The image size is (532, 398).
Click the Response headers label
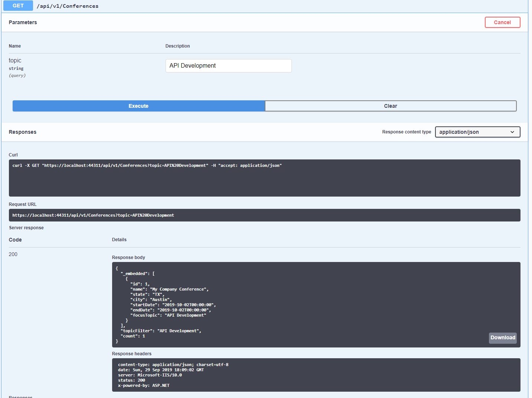[132, 354]
